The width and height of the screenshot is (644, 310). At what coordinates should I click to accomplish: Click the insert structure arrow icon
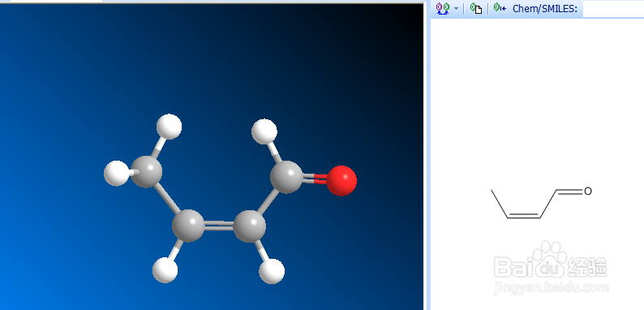pos(500,8)
